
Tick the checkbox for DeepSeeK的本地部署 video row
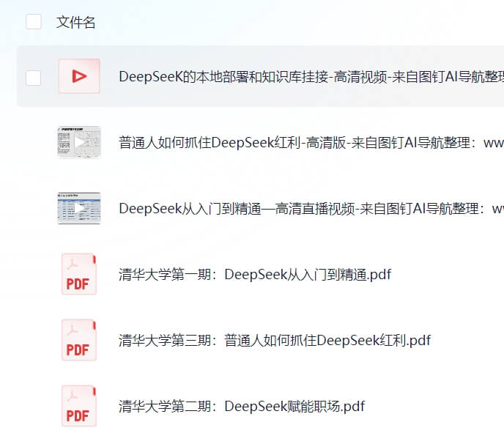34,78
